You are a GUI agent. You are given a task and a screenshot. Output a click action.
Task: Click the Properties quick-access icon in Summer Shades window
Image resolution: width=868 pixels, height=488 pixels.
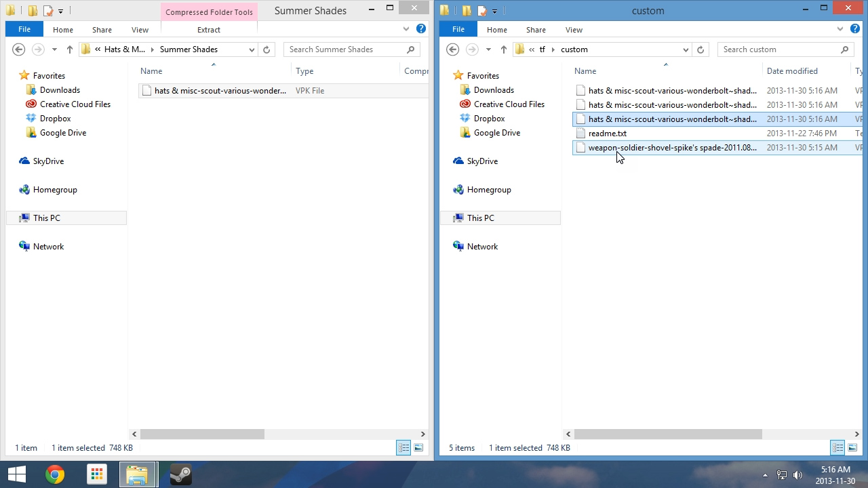pos(47,11)
